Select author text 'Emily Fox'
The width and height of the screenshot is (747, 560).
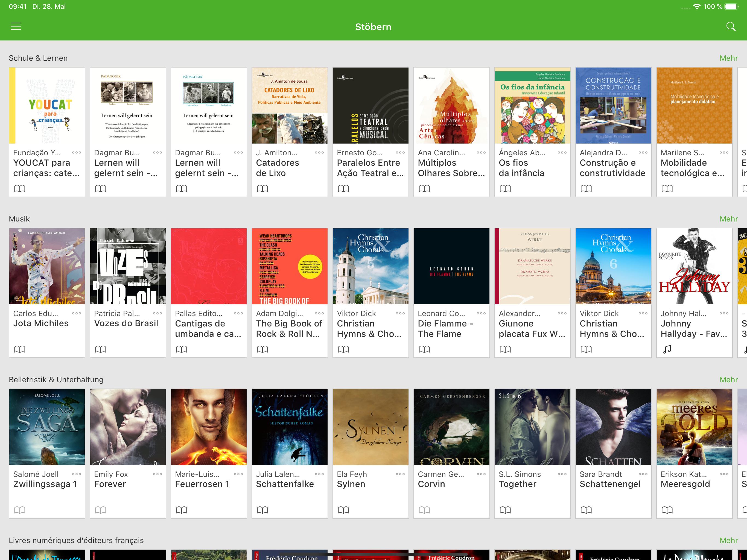tap(111, 474)
